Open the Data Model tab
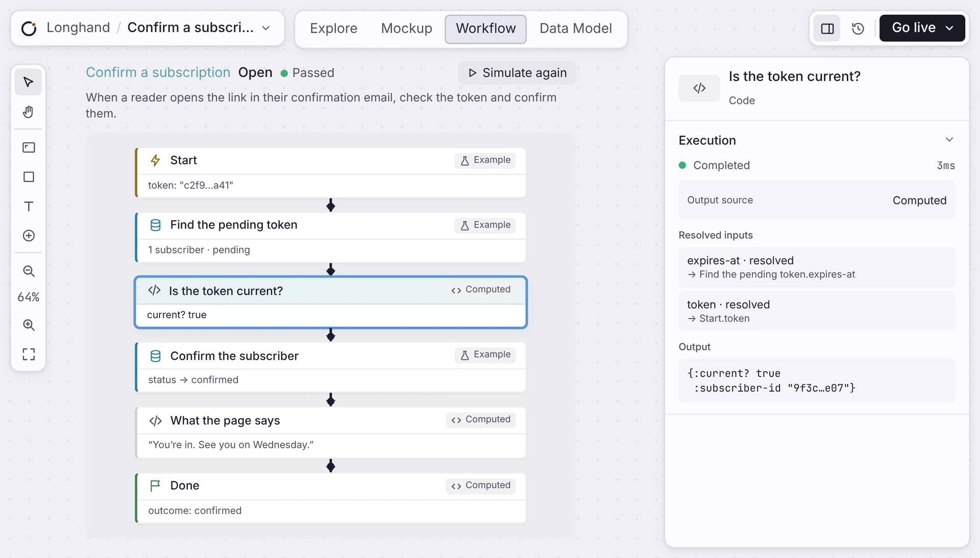 pos(575,29)
